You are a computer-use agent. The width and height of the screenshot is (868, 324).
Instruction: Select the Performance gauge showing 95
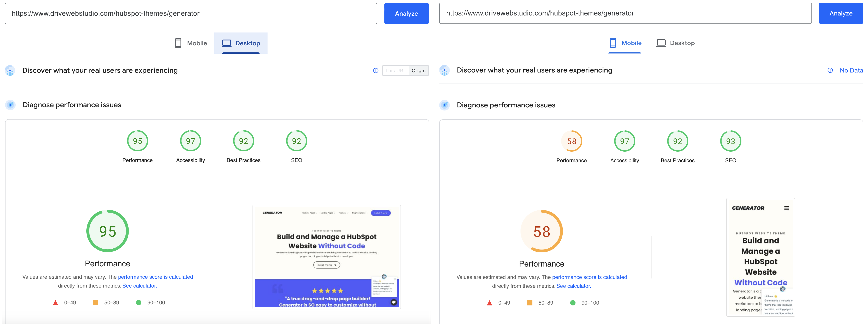(137, 141)
